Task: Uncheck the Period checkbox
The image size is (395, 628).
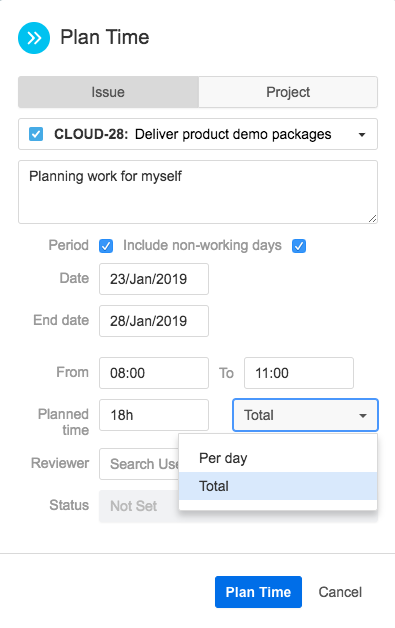Action: pos(106,246)
